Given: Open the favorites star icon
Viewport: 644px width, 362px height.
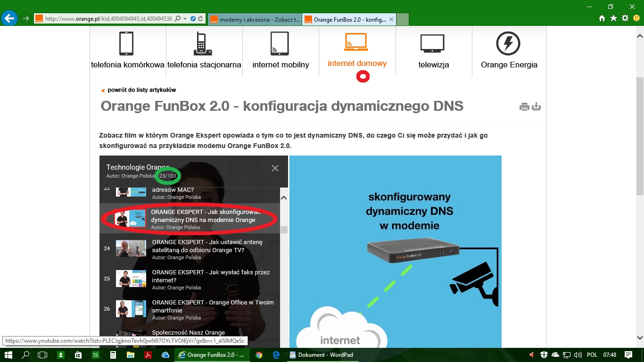Looking at the screenshot, I should coord(613,18).
